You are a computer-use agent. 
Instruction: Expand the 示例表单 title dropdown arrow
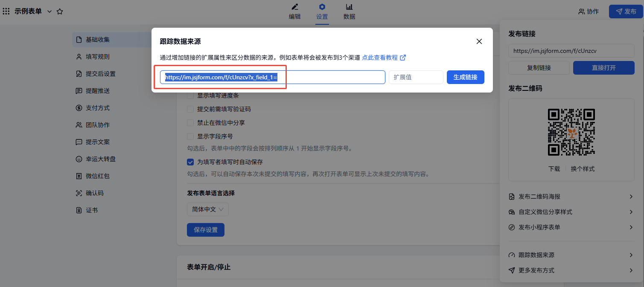50,12
